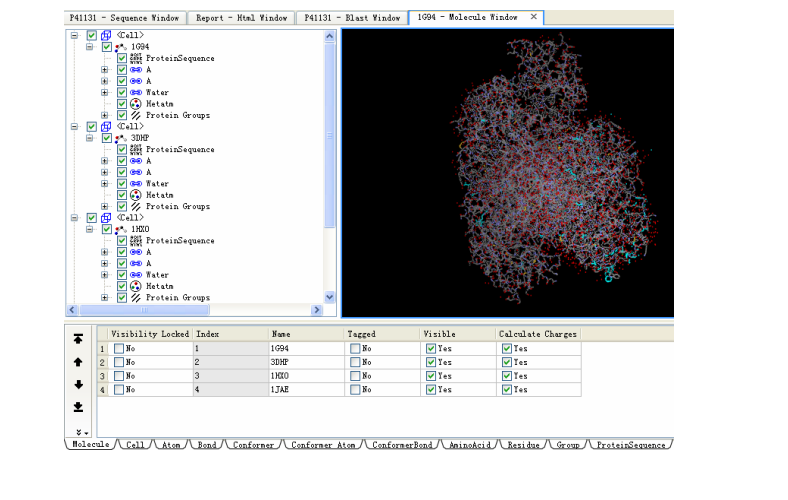The height and width of the screenshot is (500, 788).
Task: Enable Visibility Locked for 1JAE row
Action: (x=119, y=389)
